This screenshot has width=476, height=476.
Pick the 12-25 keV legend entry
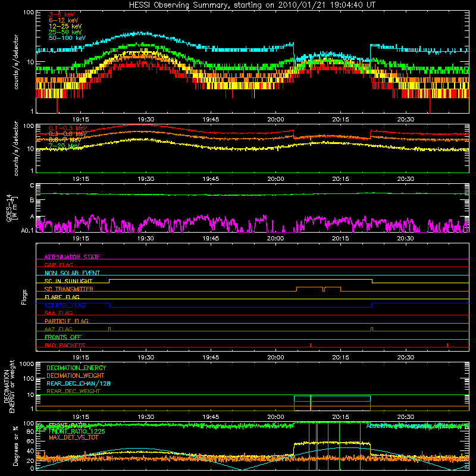(65, 26)
